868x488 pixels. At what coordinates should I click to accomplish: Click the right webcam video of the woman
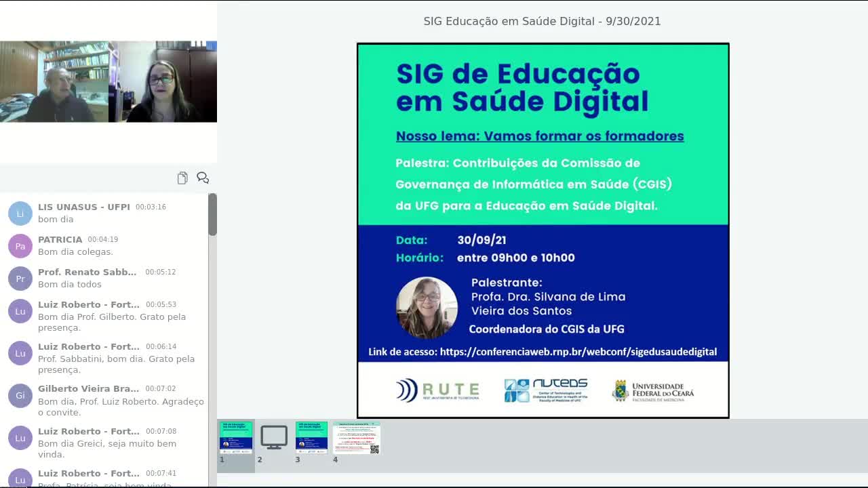point(163,81)
